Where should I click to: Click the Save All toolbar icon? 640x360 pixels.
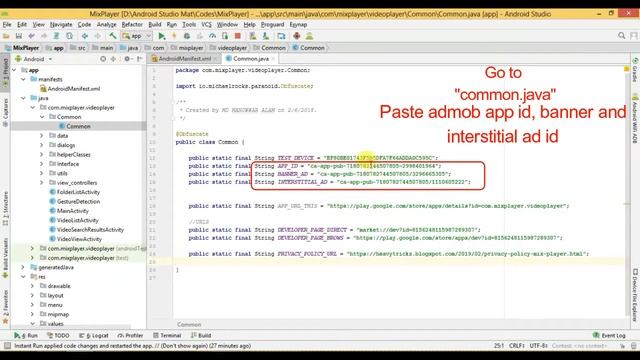(x=19, y=36)
